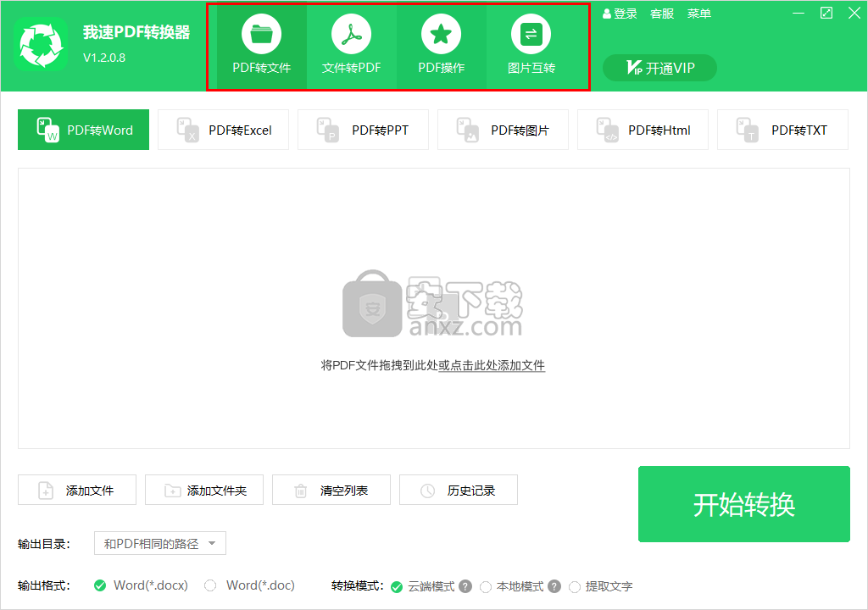Switch to 图片互转 swap icon
Screen dimensions: 868x610
tap(531, 35)
